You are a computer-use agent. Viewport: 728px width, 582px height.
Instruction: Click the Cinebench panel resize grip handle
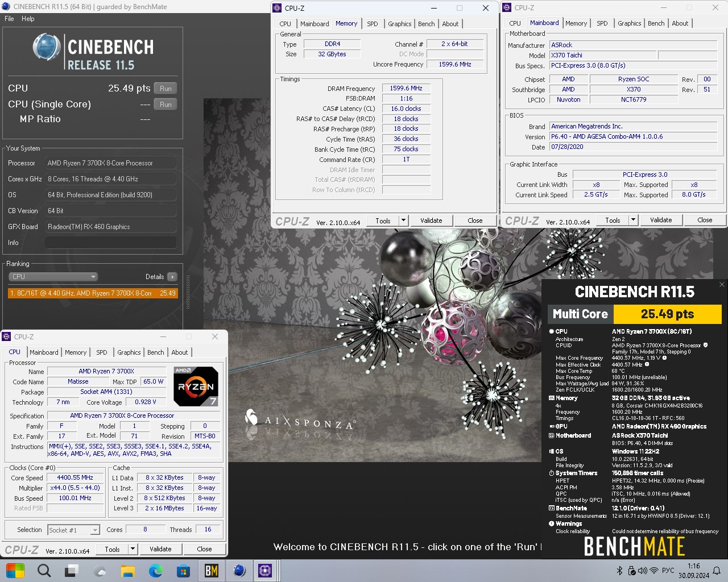188,293
